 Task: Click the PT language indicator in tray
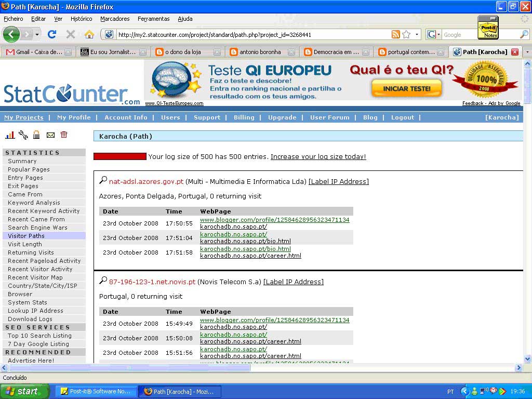pos(450,392)
